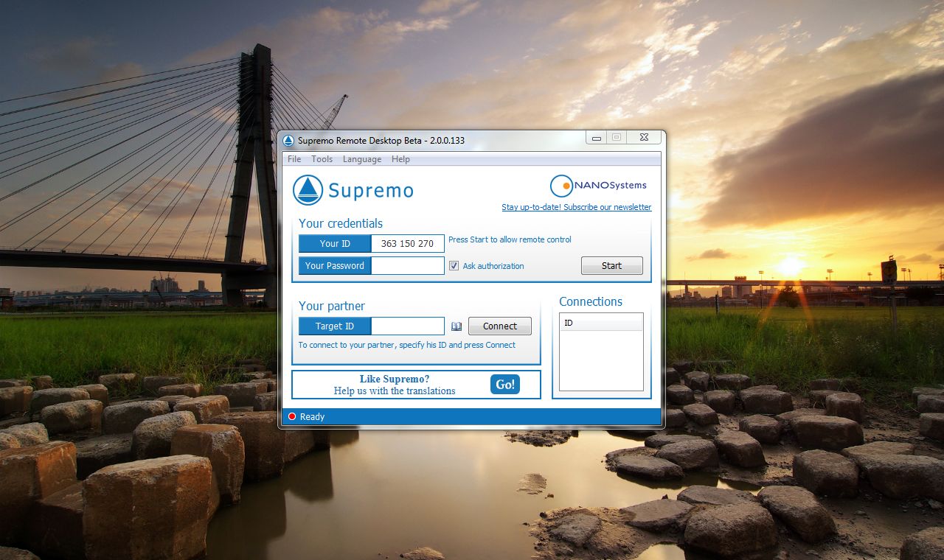944x560 pixels.
Task: Toggle the Ask authorization checkbox
Action: tap(454, 266)
